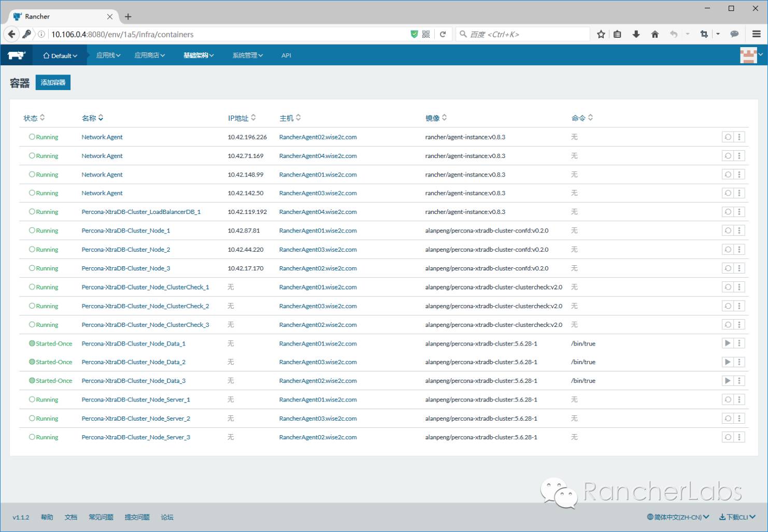The image size is (768, 532).
Task: Close the Rancher browser tab
Action: (x=110, y=17)
